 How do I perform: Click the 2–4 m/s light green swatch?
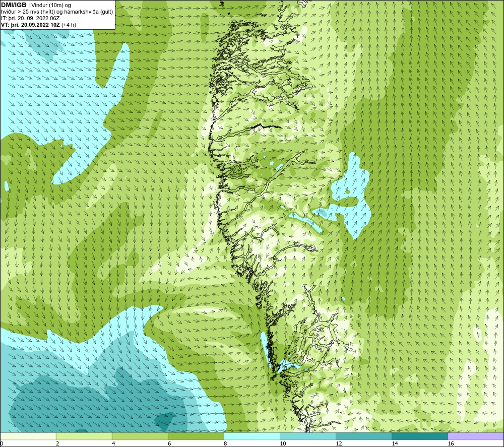pyautogui.click(x=84, y=436)
